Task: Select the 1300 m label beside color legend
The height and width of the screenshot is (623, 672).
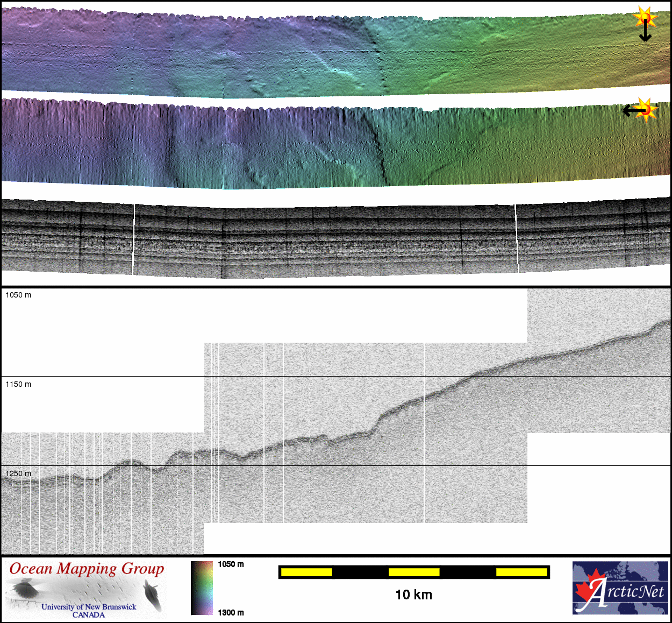Action: coord(231,613)
